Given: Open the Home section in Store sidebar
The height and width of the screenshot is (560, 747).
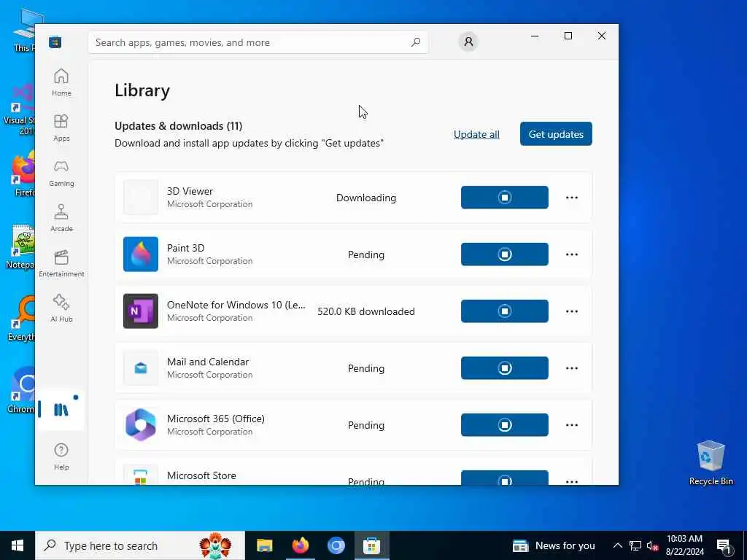Looking at the screenshot, I should [x=61, y=82].
